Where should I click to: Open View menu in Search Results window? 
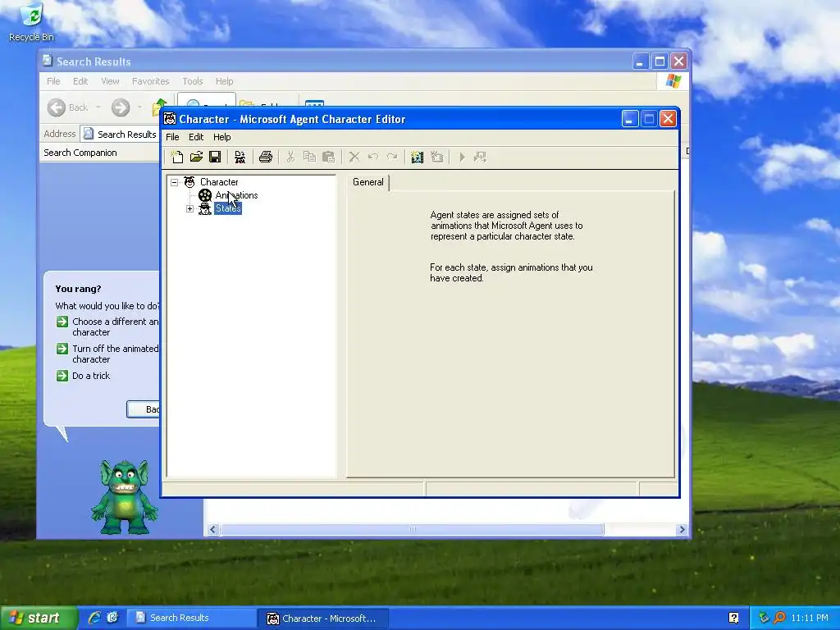tap(110, 81)
